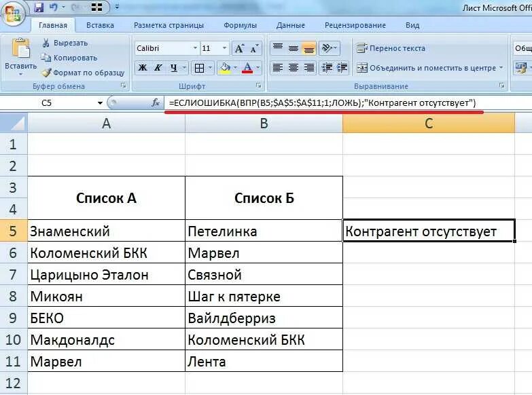The width and height of the screenshot is (532, 395).
Task: Click into the ЕСЛИОШИБКА formula bar
Action: [x=348, y=102]
